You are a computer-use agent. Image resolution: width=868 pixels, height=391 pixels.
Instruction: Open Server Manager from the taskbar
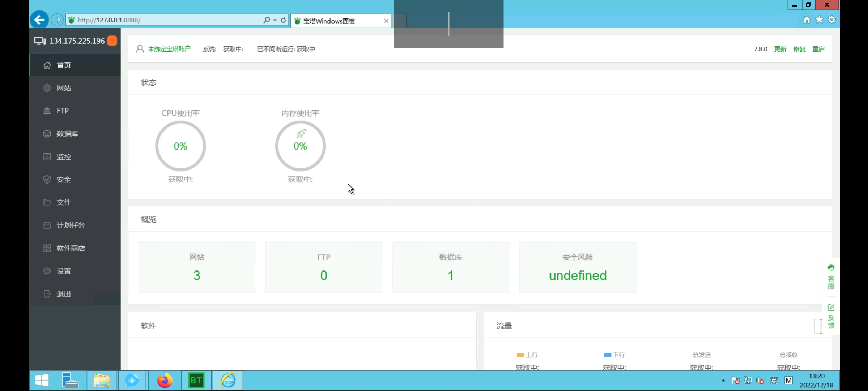click(70, 380)
